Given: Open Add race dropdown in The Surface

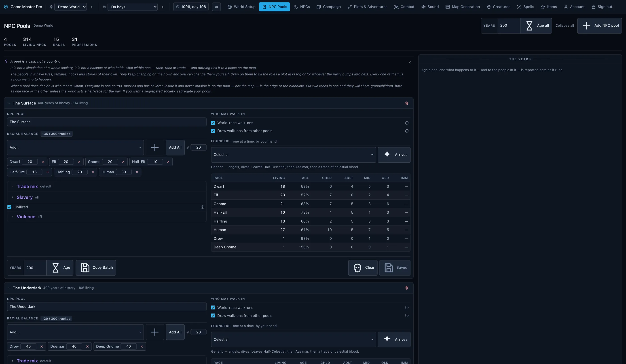Looking at the screenshot, I should 76,147.
